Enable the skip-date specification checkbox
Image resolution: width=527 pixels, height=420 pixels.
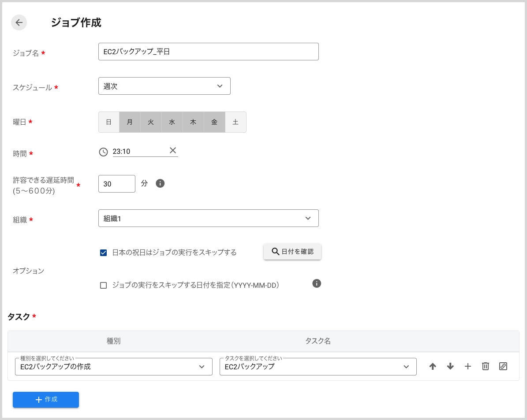click(x=103, y=285)
